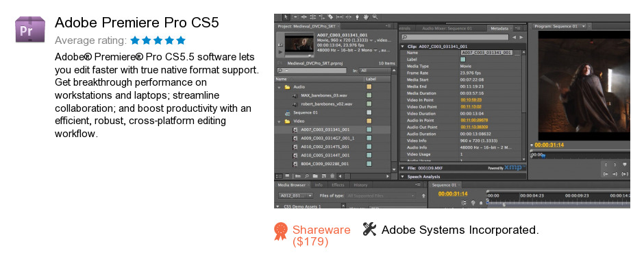Click the metadata Label color swatch
Image resolution: width=644 pixels, height=266 pixels.
(x=463, y=60)
